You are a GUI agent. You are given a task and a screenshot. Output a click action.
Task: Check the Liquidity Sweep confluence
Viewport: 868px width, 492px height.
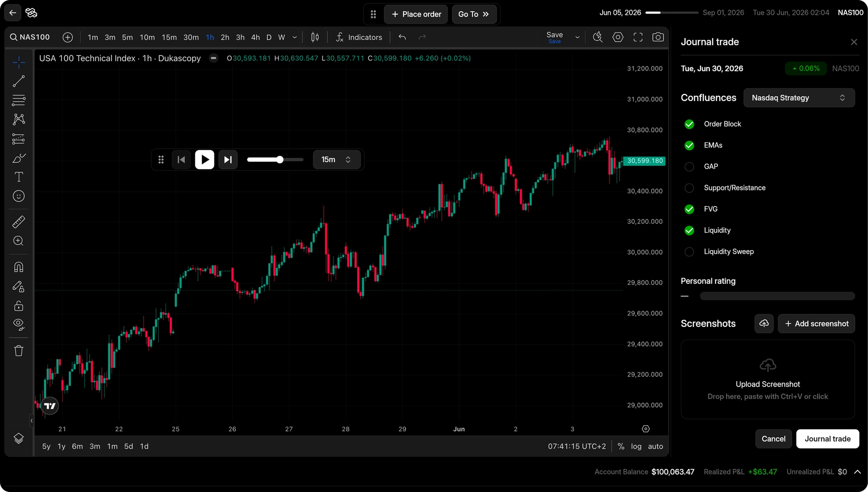coord(689,251)
